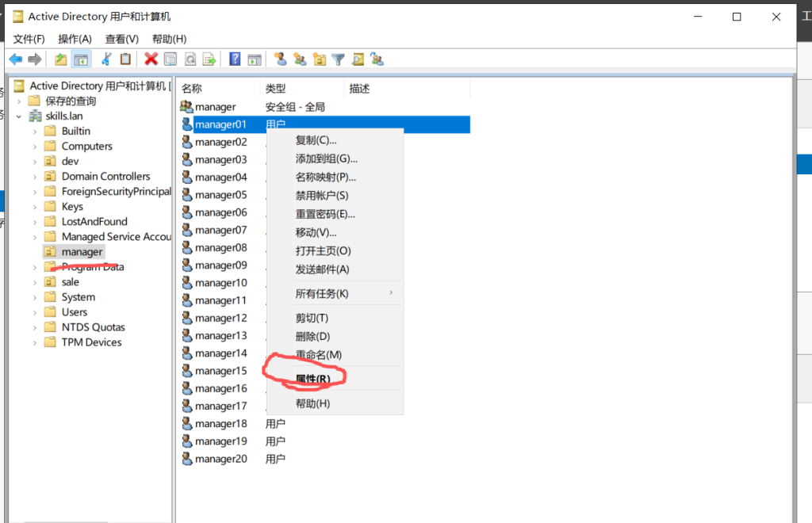
Task: Click the up one level folder icon
Action: pos(61,59)
